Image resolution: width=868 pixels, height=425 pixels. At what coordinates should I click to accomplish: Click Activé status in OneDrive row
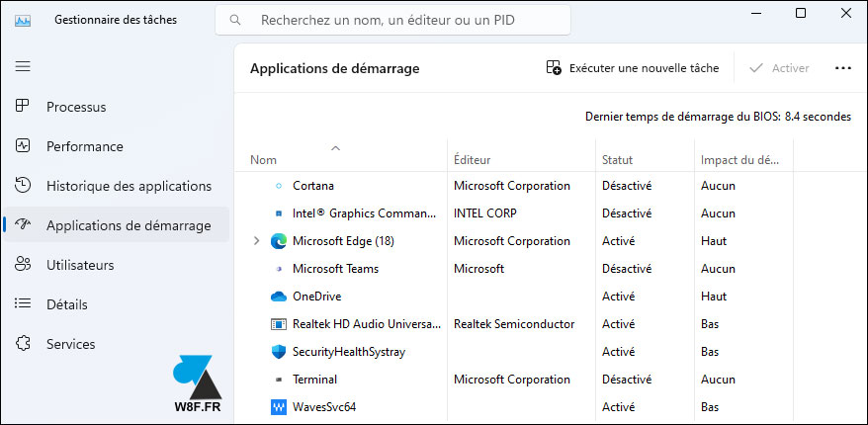click(618, 297)
